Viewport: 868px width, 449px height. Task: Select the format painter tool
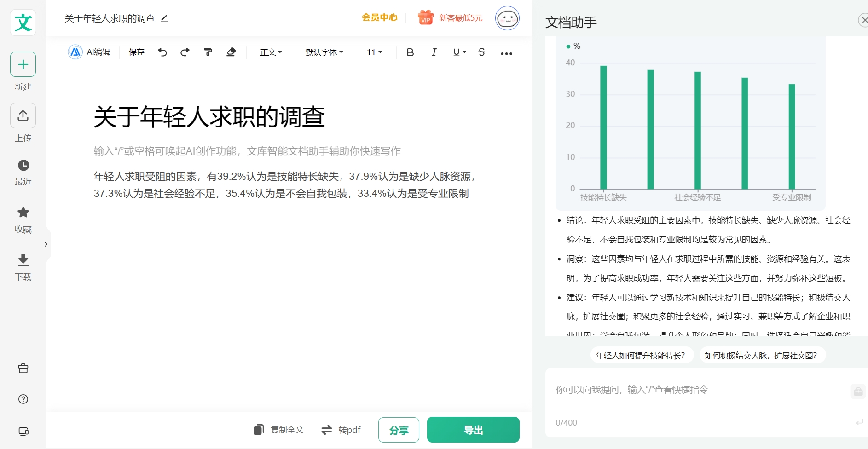coord(208,52)
